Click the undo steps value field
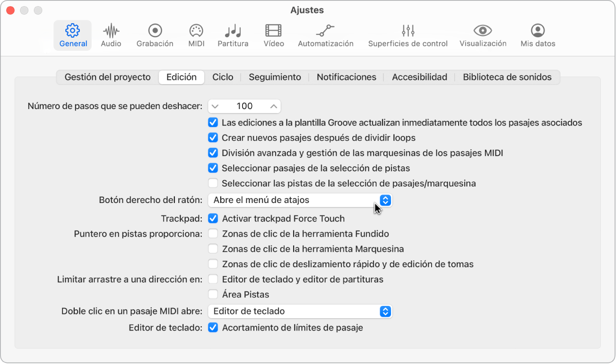This screenshot has width=616, height=364. pyautogui.click(x=244, y=106)
